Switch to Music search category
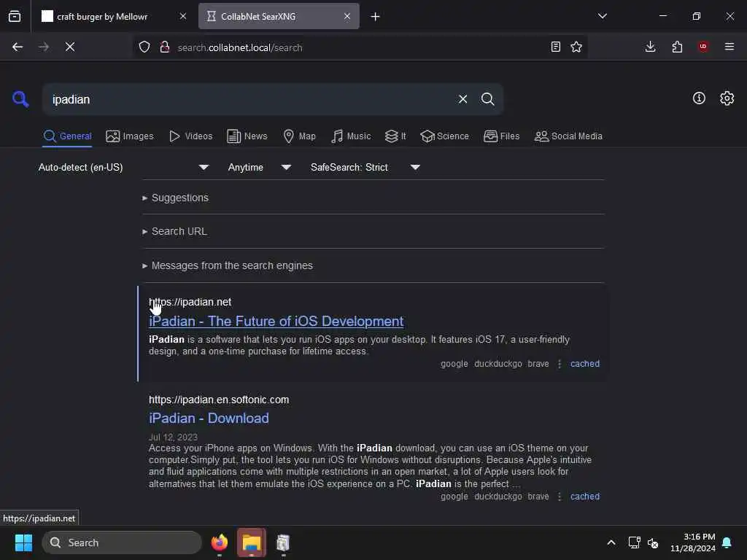This screenshot has height=560, width=747. tap(351, 136)
